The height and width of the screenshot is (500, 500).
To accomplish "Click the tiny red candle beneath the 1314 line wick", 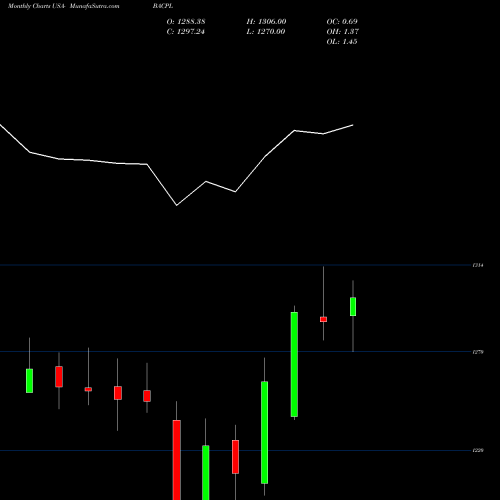I will (x=323, y=319).
